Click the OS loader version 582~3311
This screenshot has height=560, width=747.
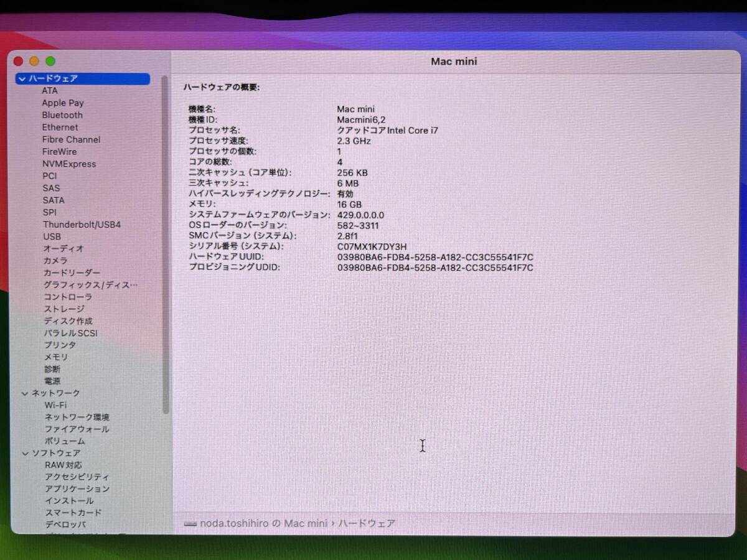click(x=357, y=226)
